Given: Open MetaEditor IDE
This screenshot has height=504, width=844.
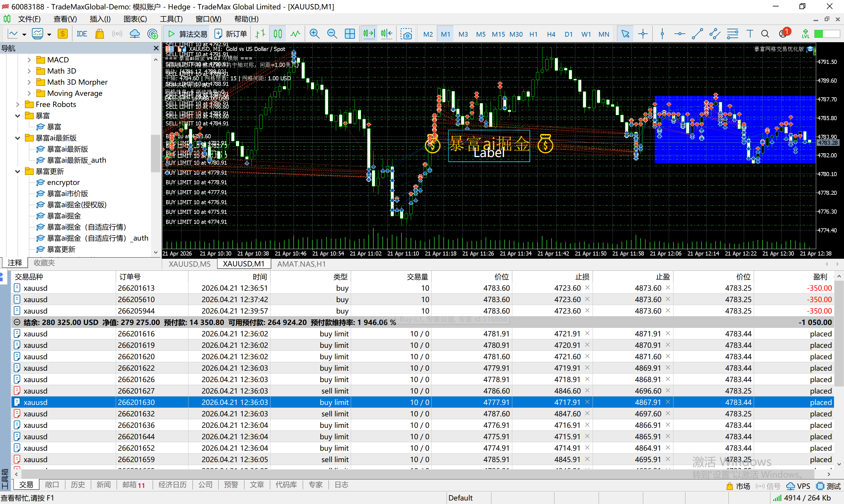Looking at the screenshot, I should (82, 34).
